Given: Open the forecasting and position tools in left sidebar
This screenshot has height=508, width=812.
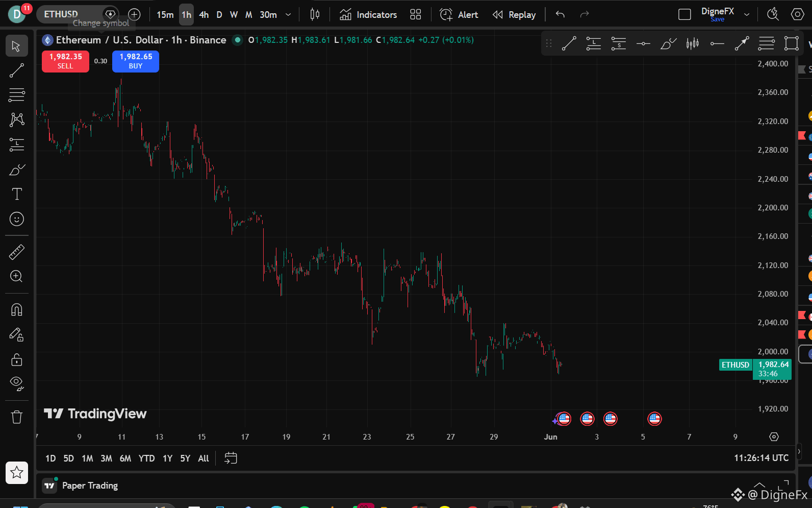Looking at the screenshot, I should pos(16,144).
